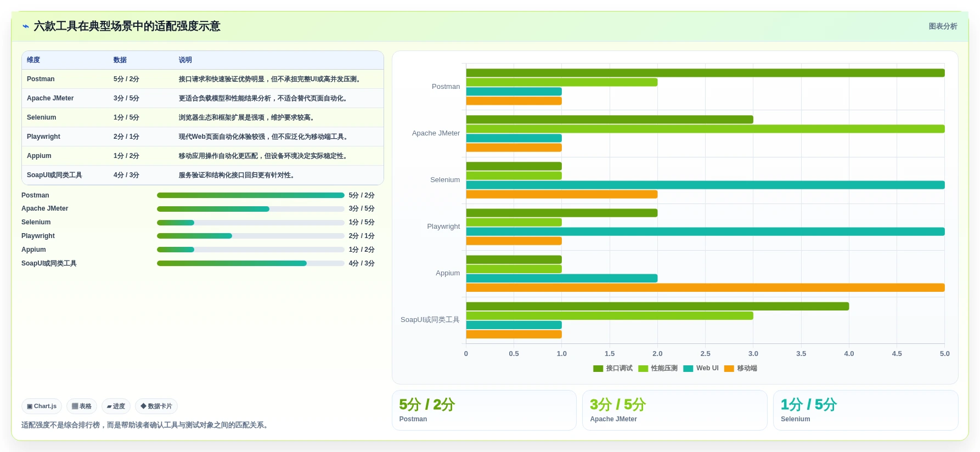Click the 说明 column header
This screenshot has height=452, width=980.
(185, 60)
